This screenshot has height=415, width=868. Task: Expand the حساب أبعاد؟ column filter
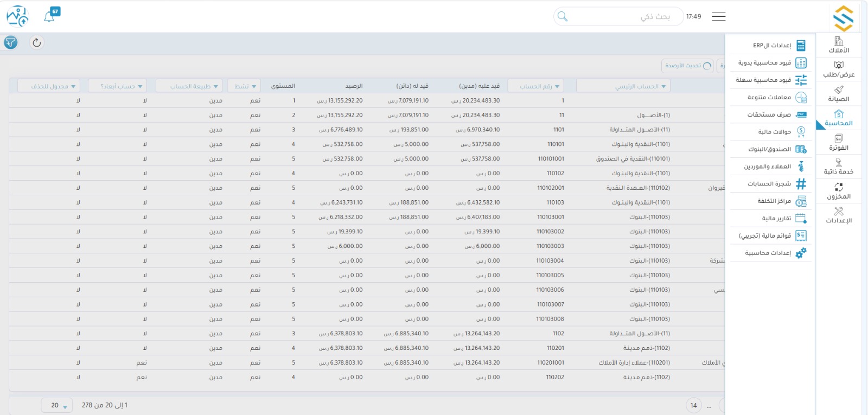(118, 86)
